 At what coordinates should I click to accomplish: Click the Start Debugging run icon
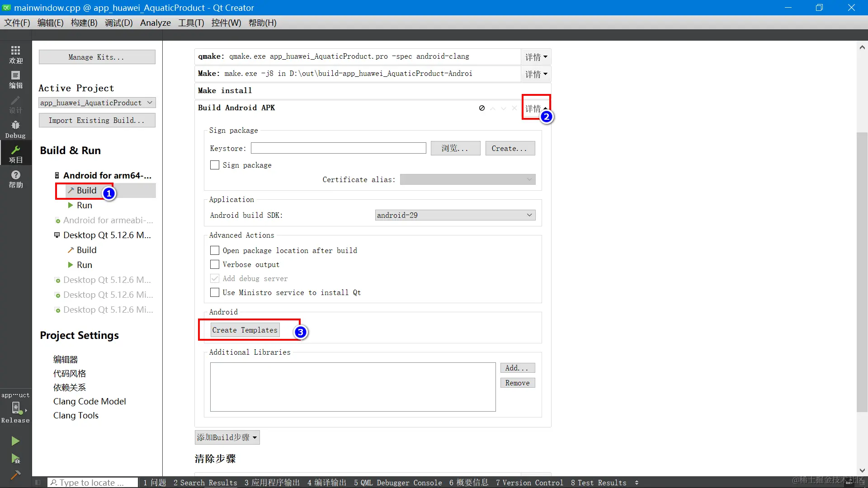tap(15, 459)
